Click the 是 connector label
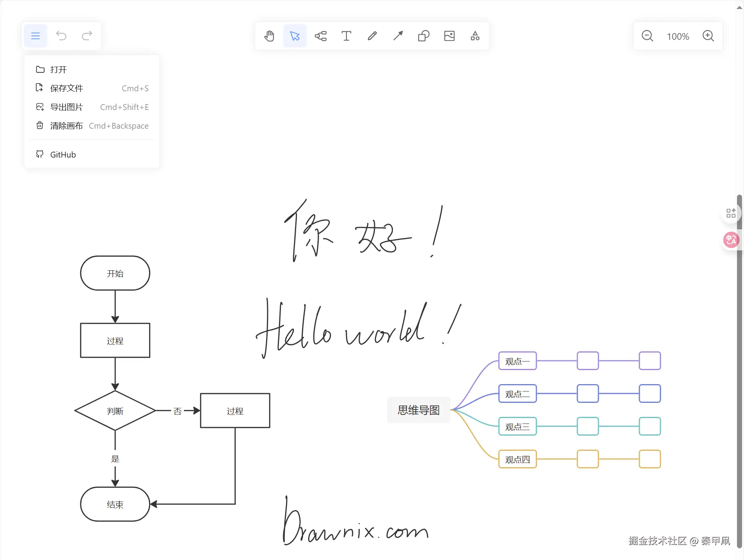The width and height of the screenshot is (744, 560). coord(115,459)
